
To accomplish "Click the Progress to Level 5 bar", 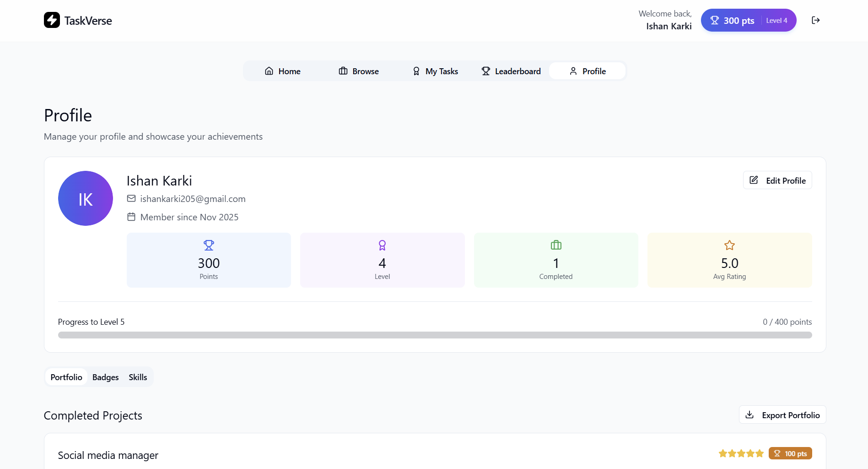I will click(435, 335).
